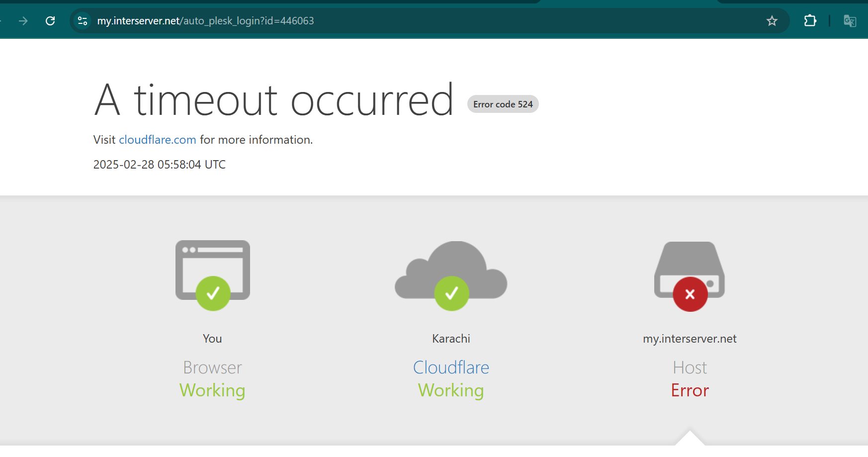
Task: Click 'Working' status under Cloudflare
Action: point(451,391)
